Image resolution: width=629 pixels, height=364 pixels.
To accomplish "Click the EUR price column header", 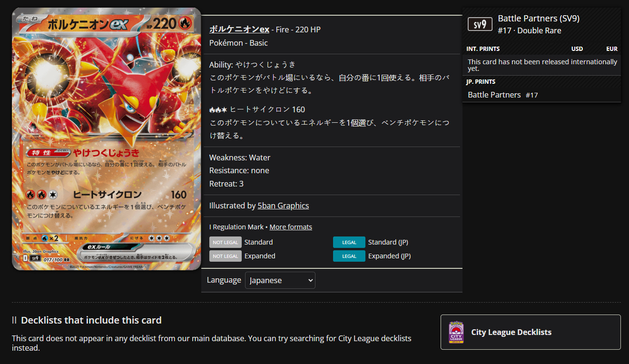I will pos(612,49).
